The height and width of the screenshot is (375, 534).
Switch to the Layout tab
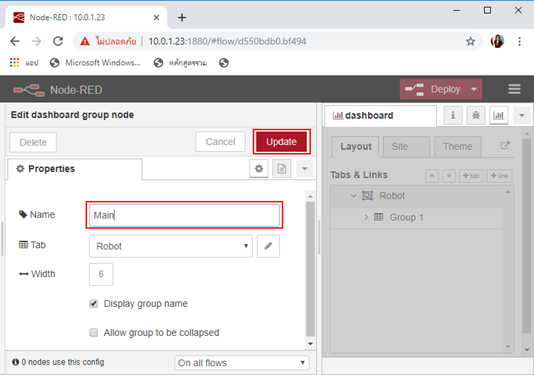[356, 147]
